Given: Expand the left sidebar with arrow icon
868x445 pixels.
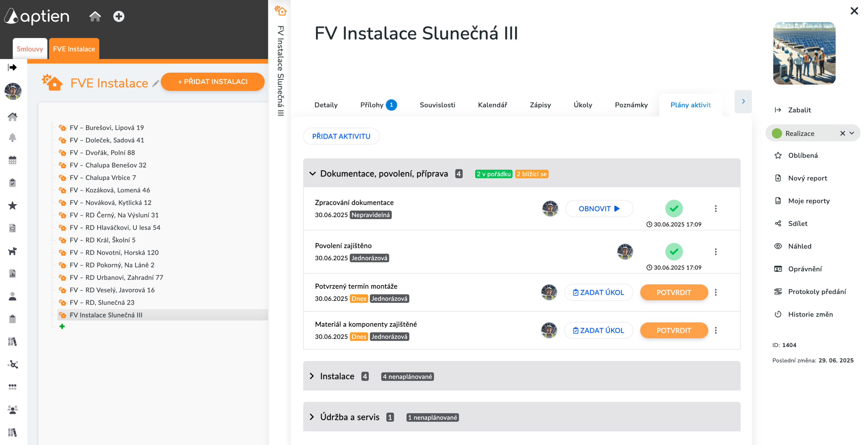Looking at the screenshot, I should point(12,68).
